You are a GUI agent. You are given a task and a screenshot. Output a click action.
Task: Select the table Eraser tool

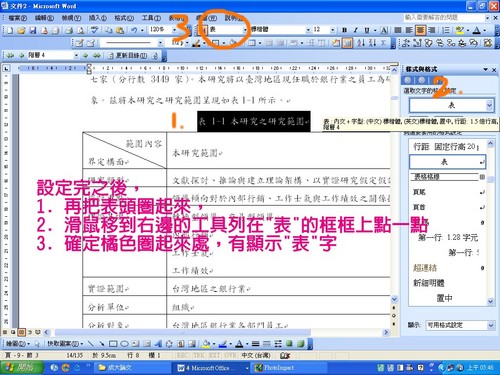91,43
